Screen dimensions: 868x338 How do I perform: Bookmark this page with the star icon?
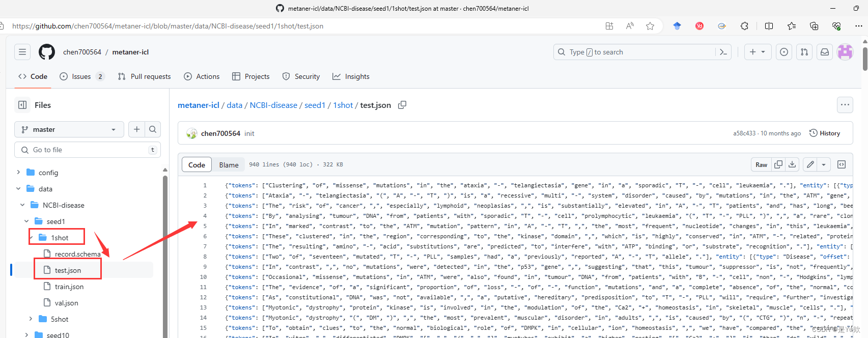tap(650, 26)
